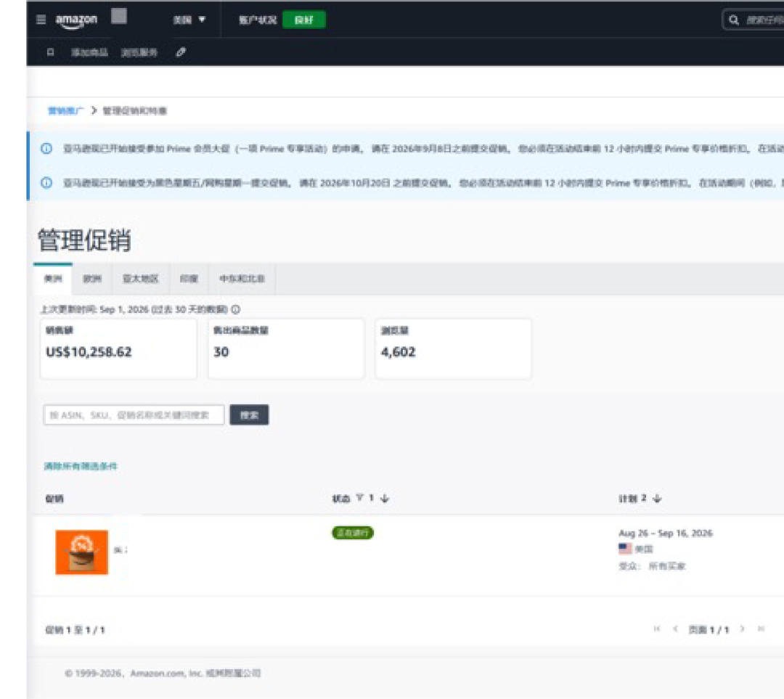Switch to the 印度 region tab

[189, 279]
